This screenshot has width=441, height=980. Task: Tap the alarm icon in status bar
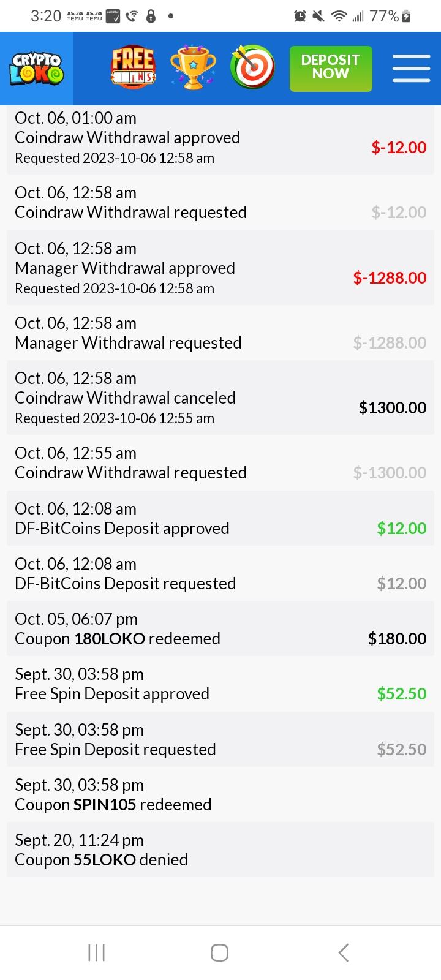tap(300, 17)
